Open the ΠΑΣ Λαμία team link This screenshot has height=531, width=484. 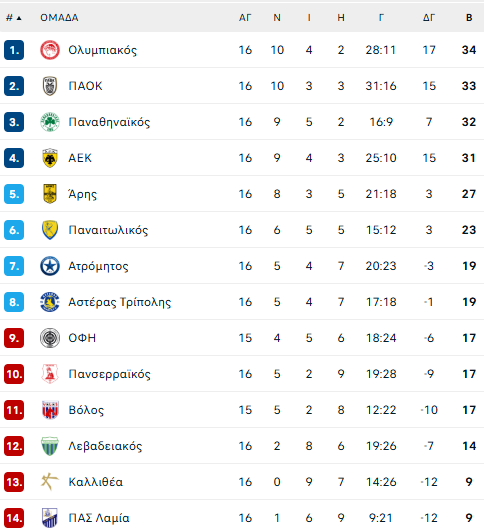pyautogui.click(x=99, y=518)
